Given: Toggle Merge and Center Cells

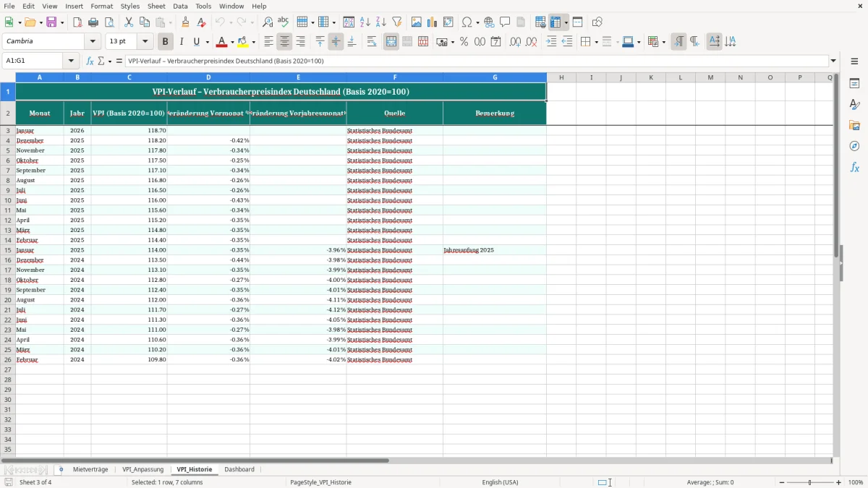Looking at the screenshot, I should (391, 42).
